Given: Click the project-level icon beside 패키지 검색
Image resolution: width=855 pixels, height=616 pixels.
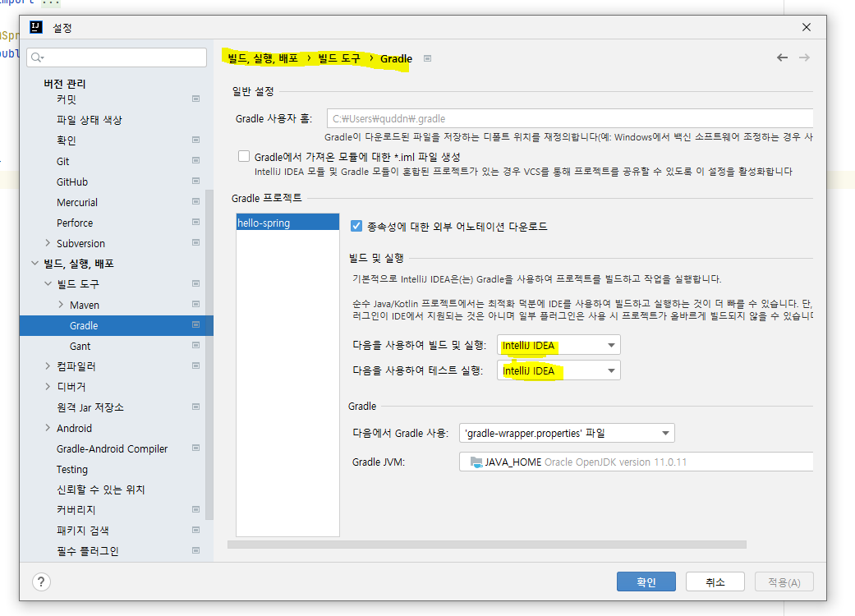Looking at the screenshot, I should [x=195, y=530].
